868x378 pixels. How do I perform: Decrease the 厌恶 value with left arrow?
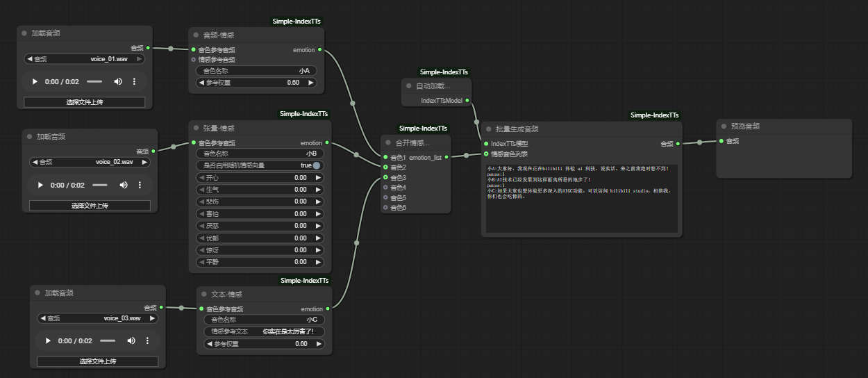tap(201, 226)
